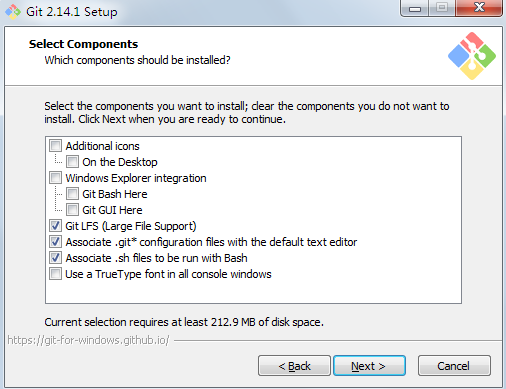
Task: Go back with the Back button
Action: 294,366
